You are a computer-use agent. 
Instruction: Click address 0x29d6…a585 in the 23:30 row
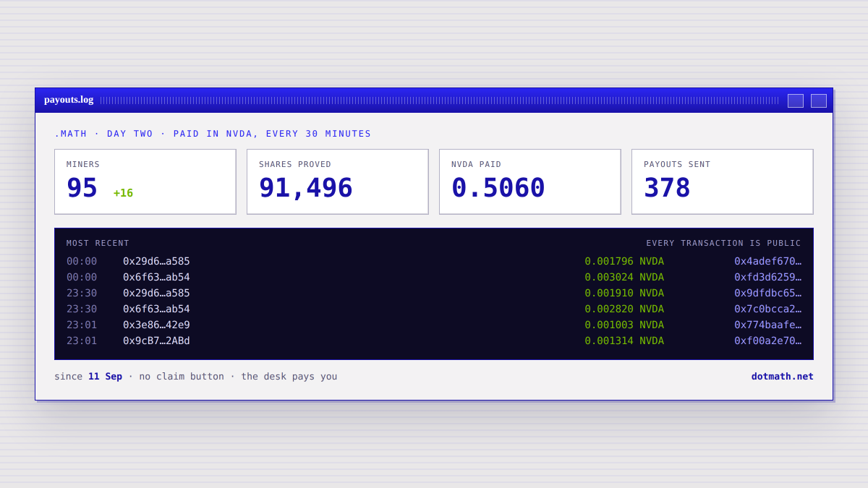click(x=156, y=293)
